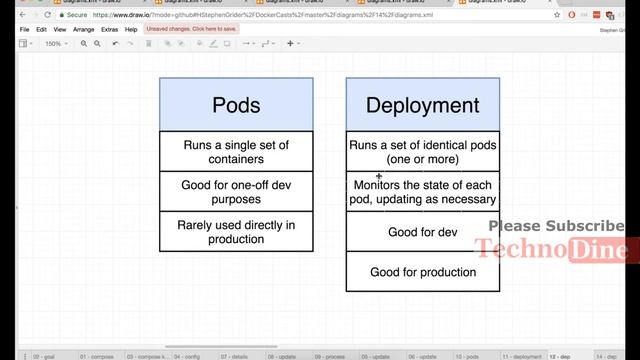Select 'Monitors the state of each pod' cell
Viewport: 640px width, 360px height.
coord(423,191)
